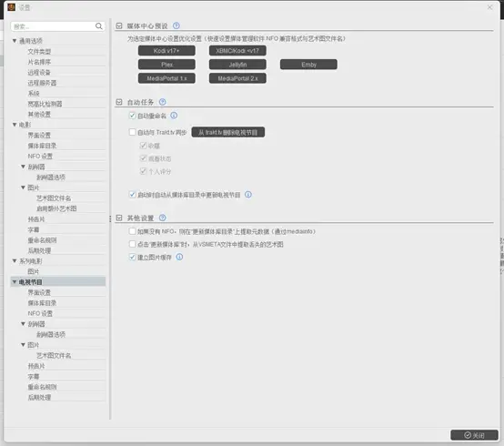Open 图片 under 系列电影
Viewport: 504px width, 446px height.
[x=34, y=271]
